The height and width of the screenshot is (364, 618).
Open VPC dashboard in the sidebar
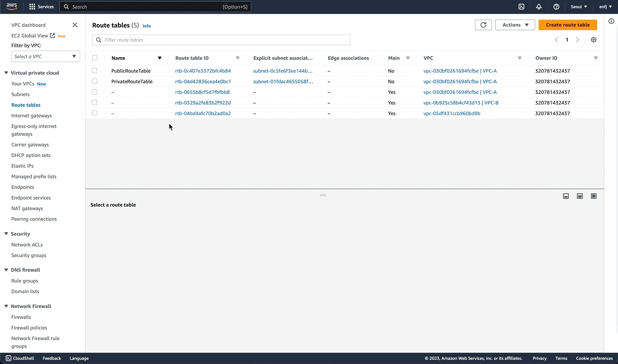[x=28, y=25]
